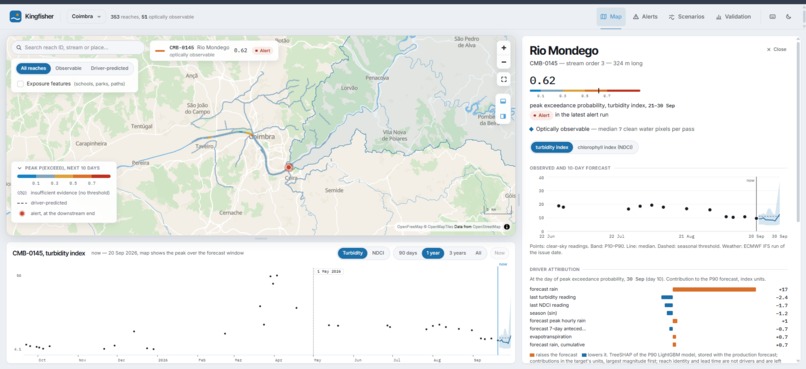
Task: Open the Map tab
Action: 611,16
